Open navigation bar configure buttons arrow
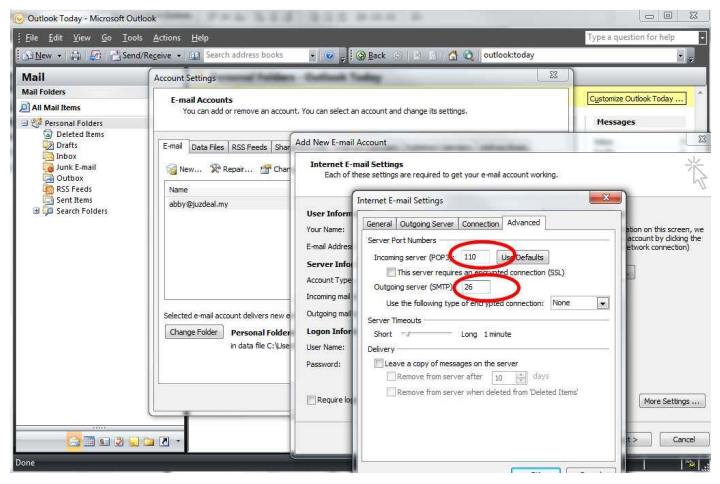 [x=178, y=442]
